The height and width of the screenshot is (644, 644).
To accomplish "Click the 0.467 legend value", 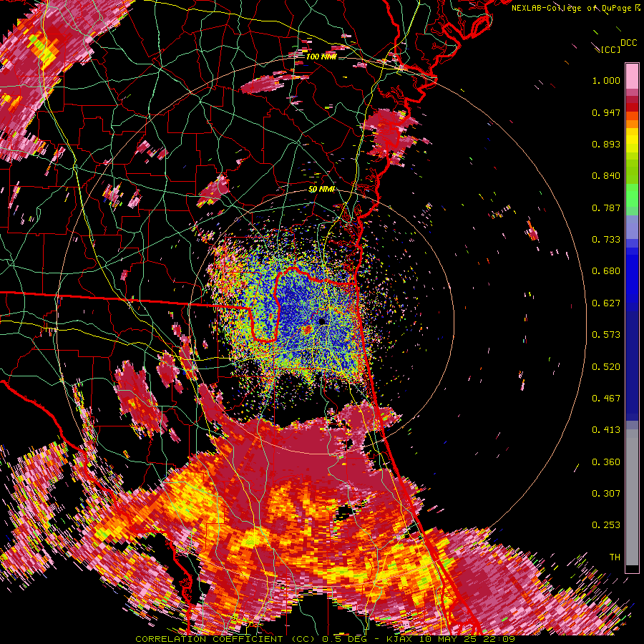I will pos(606,399).
